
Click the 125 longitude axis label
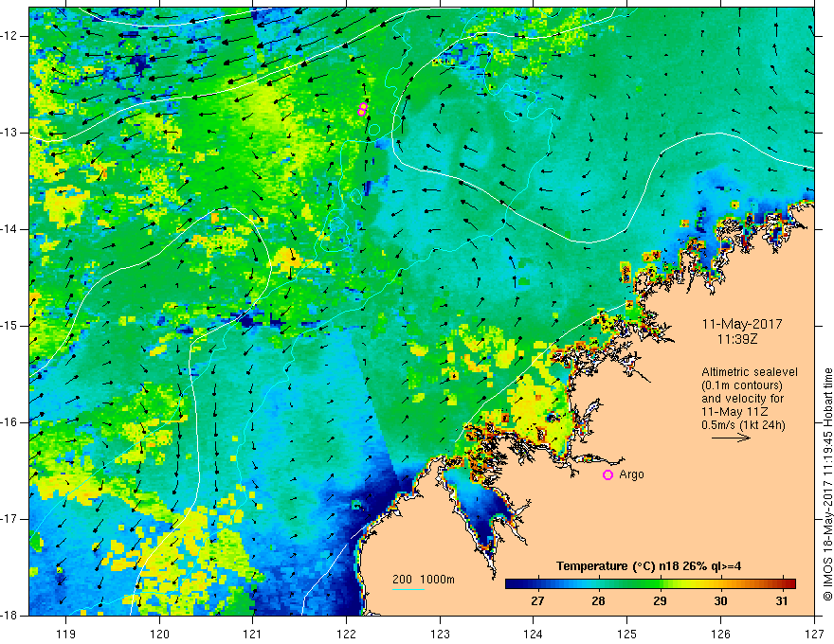pos(627,634)
